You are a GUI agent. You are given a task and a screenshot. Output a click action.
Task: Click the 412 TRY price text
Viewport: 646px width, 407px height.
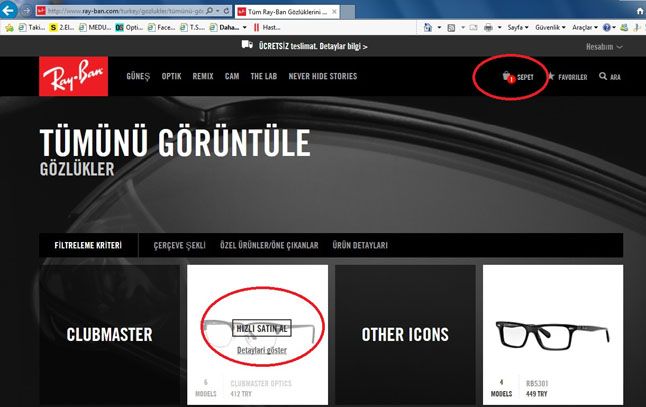pyautogui.click(x=241, y=394)
